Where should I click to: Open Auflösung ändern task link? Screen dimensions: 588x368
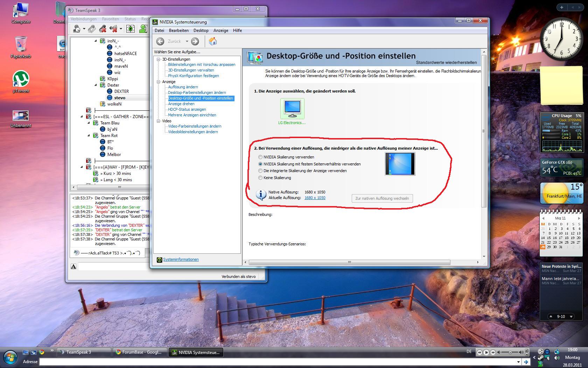point(183,87)
